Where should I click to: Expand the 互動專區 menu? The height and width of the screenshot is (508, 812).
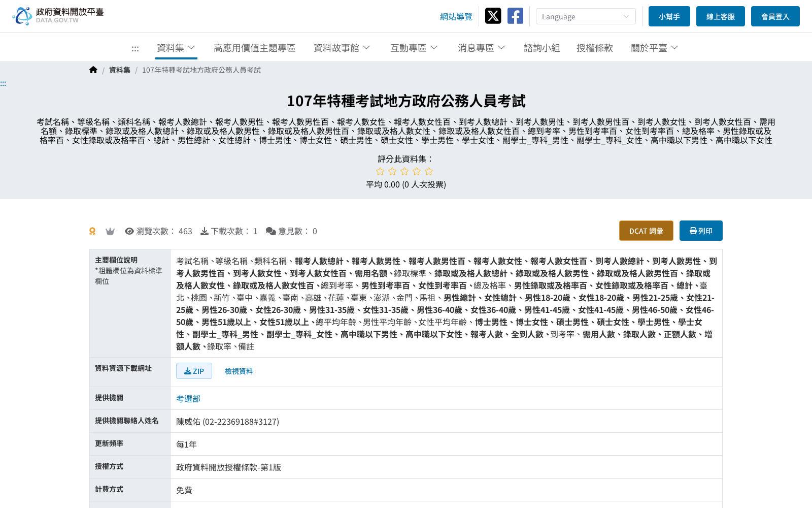[x=414, y=48]
